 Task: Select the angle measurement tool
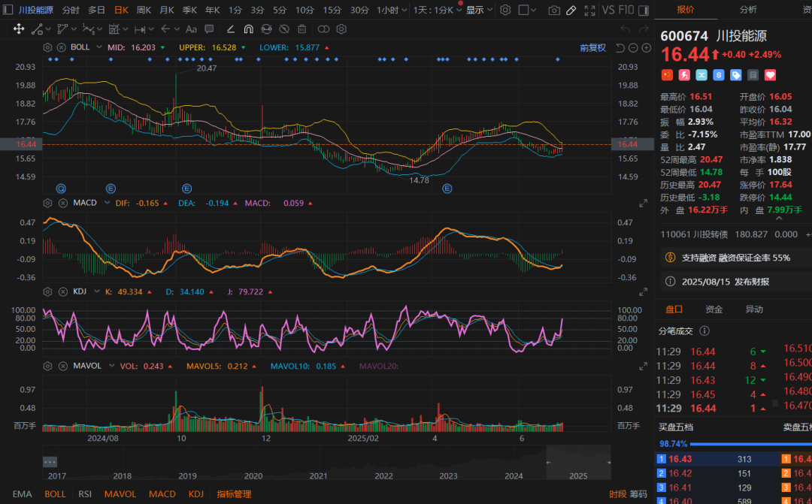231,29
